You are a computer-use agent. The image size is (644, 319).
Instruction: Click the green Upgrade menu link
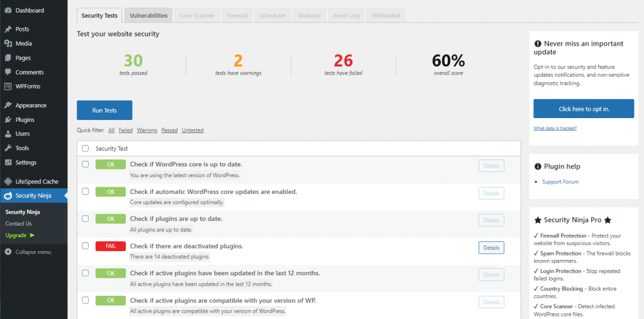[x=20, y=235]
